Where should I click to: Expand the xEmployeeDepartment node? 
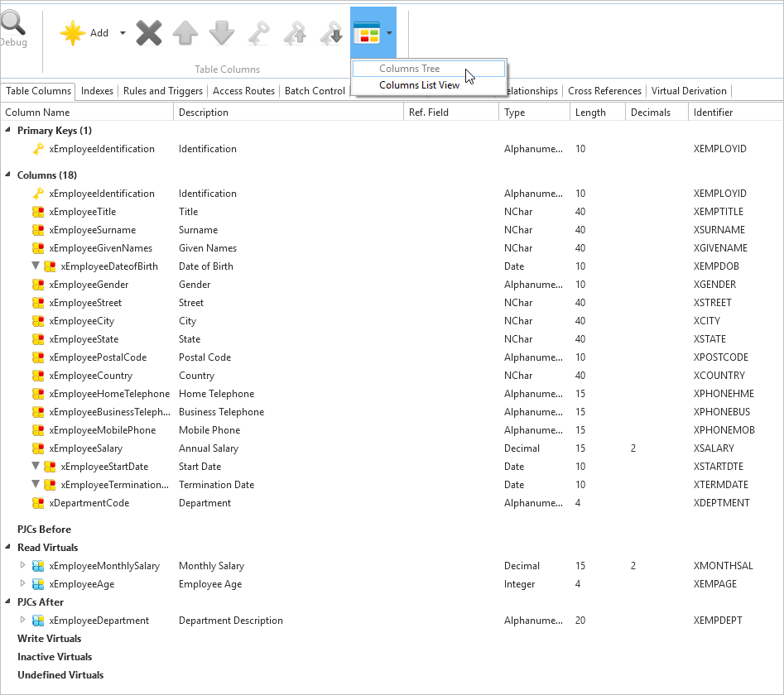tap(22, 620)
